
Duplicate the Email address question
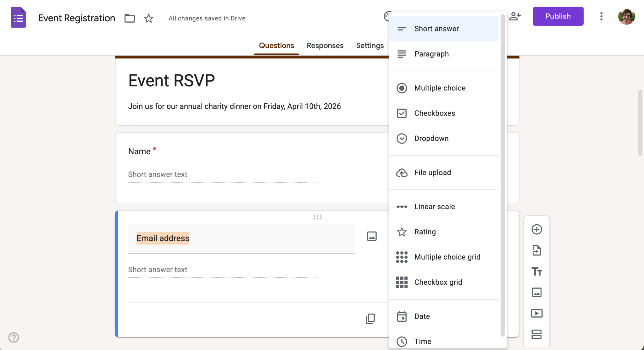point(370,319)
